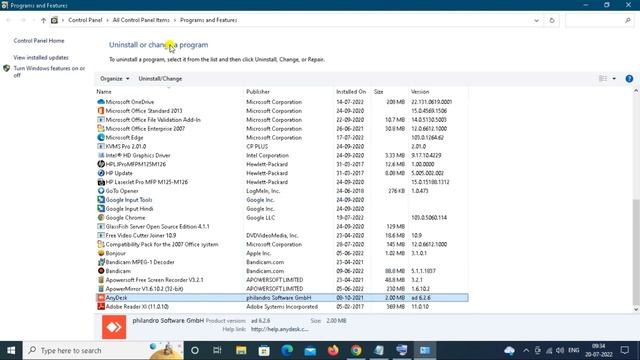The width and height of the screenshot is (640, 360).
Task: Click the Google Chrome program icon
Action: tap(101, 218)
